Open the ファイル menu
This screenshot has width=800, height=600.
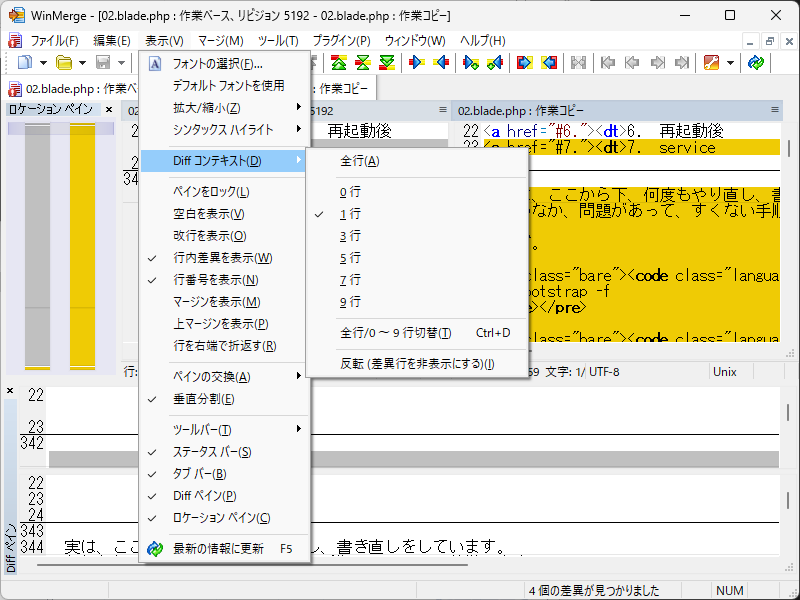click(55, 41)
